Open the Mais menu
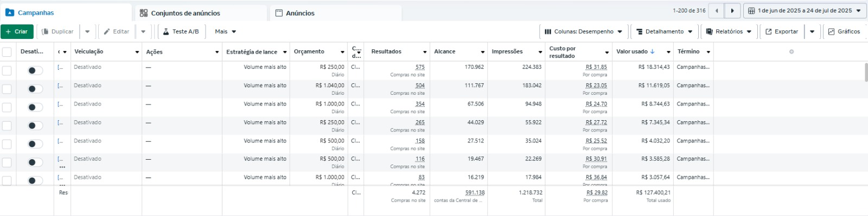Screen dimensions: 868x216 (225, 31)
